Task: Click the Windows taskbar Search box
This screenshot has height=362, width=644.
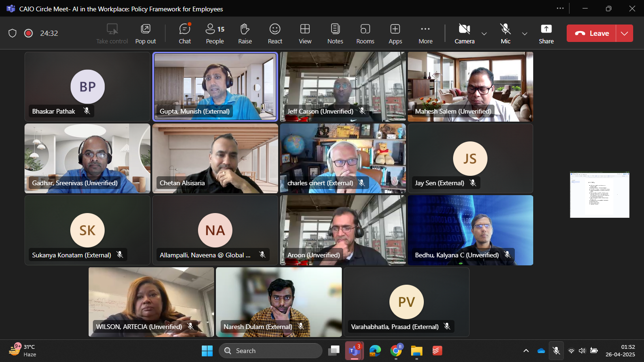Action: point(271,351)
